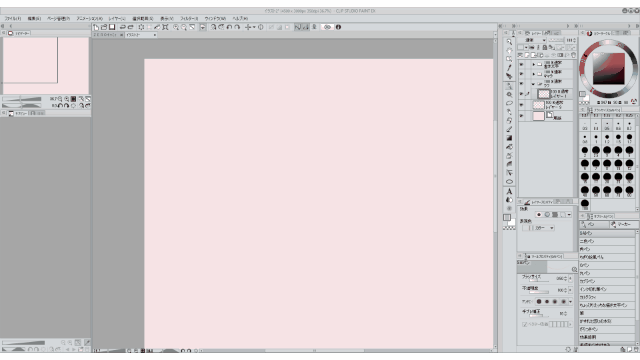Click the info circle icon in toolbar
Viewport: 640px width, 360px height.
pyautogui.click(x=338, y=27)
